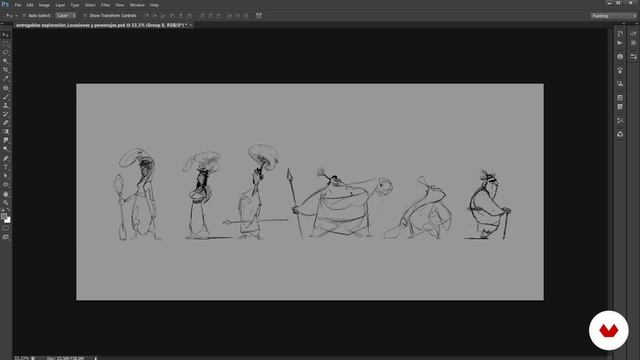The width and height of the screenshot is (640, 360).
Task: Open the Select menu
Action: coord(90,5)
